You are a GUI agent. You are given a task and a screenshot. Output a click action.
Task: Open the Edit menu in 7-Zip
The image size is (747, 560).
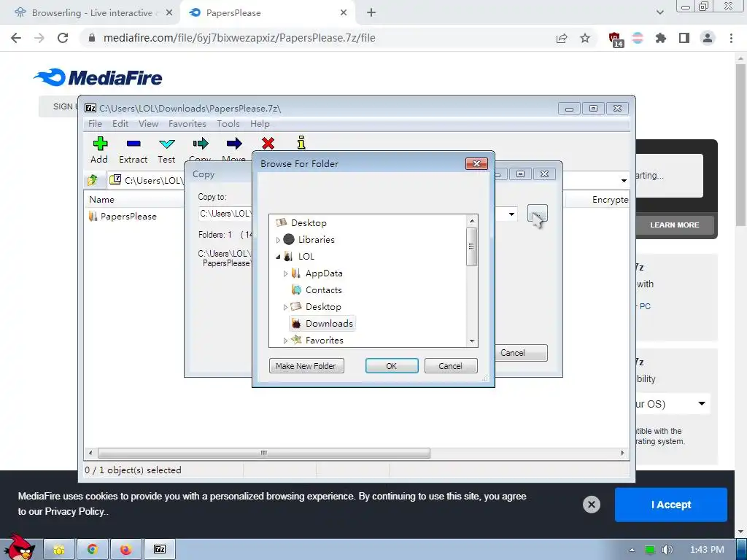(120, 124)
